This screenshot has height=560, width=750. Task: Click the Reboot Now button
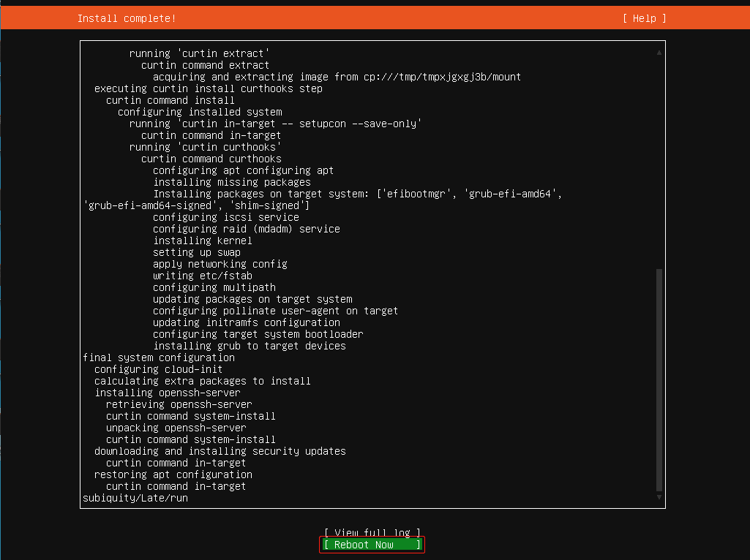pyautogui.click(x=372, y=545)
